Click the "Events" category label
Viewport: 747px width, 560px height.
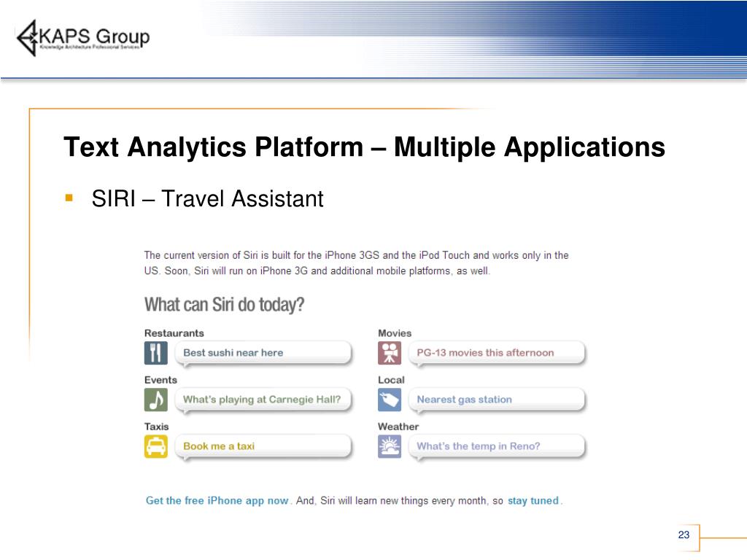pyautogui.click(x=160, y=379)
